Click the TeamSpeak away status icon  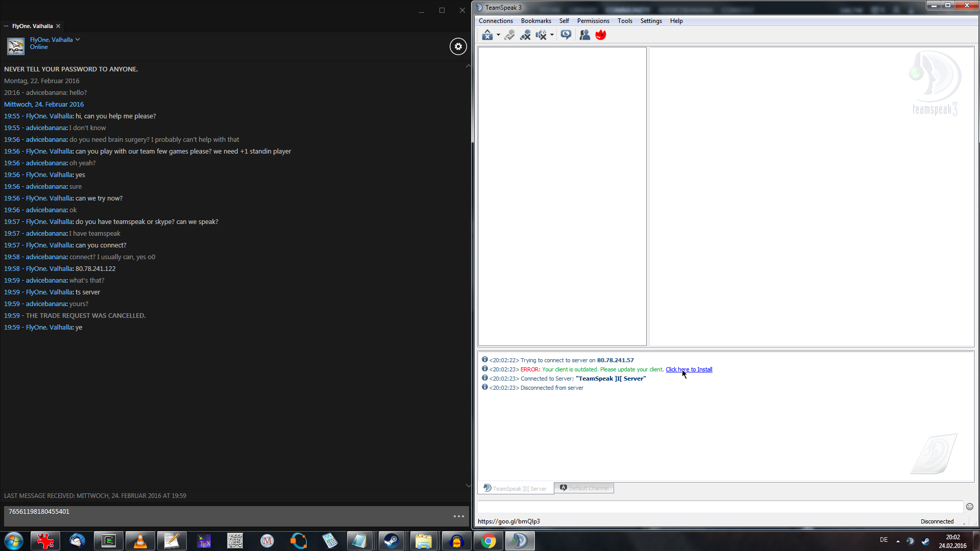(x=487, y=35)
